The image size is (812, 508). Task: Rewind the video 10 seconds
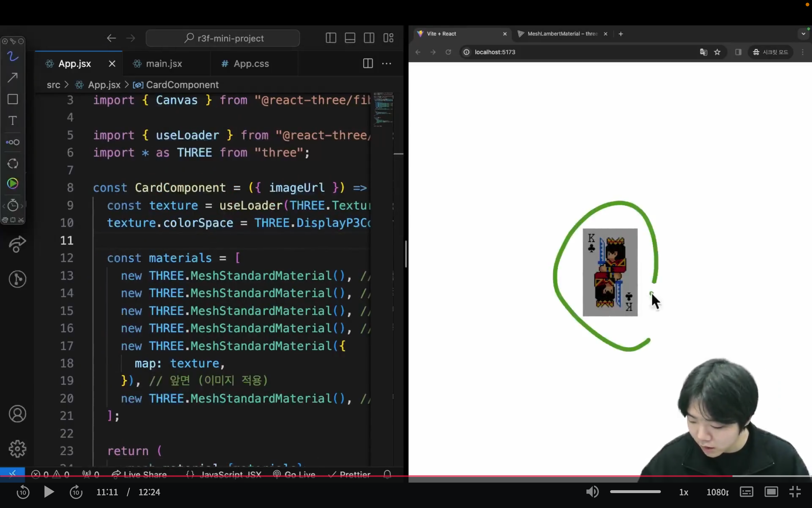pos(23,492)
